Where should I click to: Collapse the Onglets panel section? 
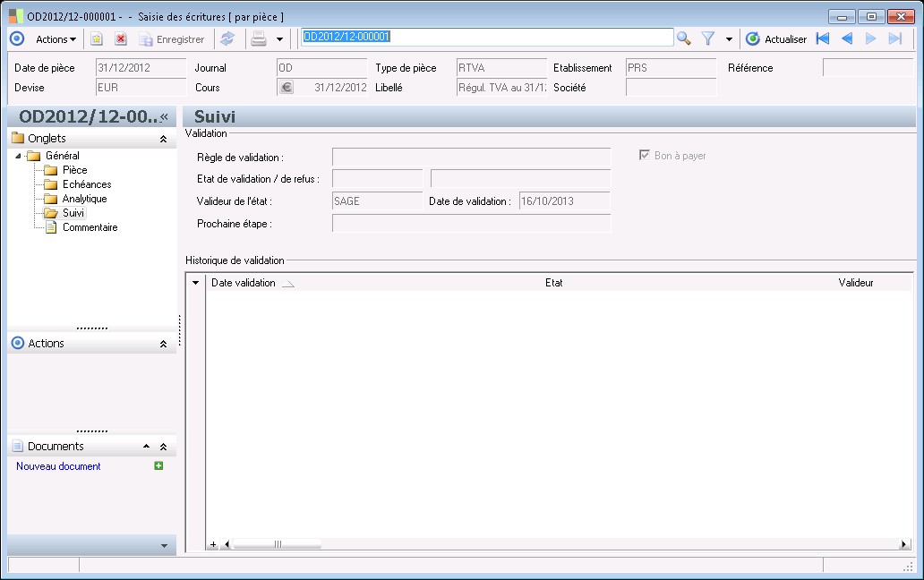pyautogui.click(x=163, y=139)
